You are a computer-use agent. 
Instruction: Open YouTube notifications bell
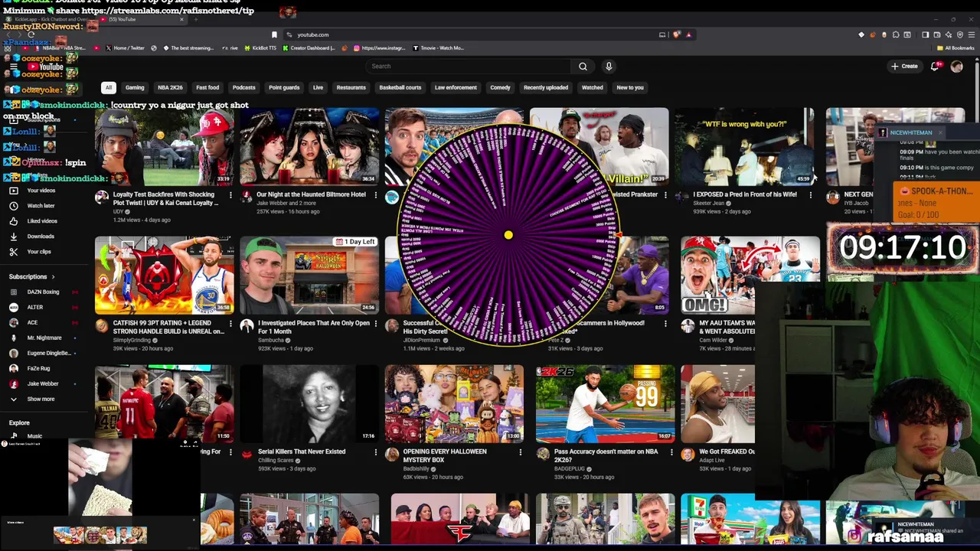(x=935, y=67)
